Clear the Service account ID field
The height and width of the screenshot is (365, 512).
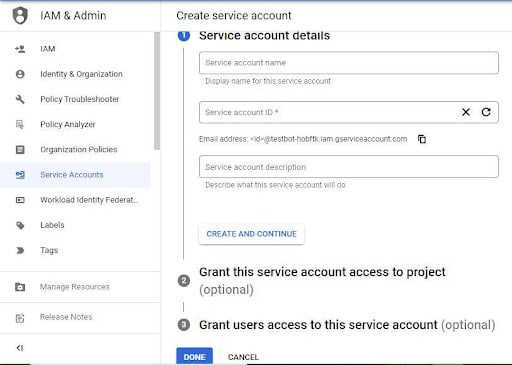pos(466,112)
